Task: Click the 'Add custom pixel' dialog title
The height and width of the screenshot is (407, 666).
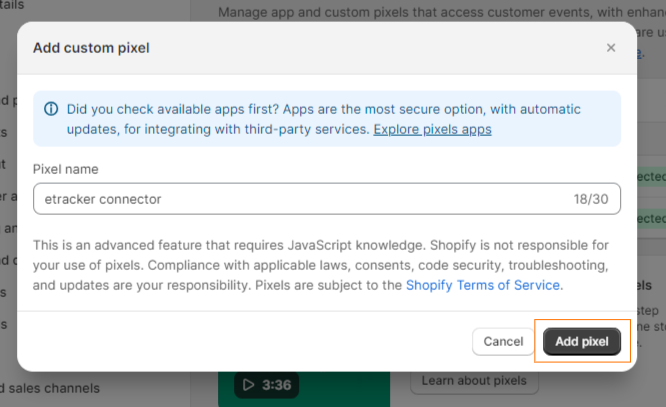Action: (91, 48)
